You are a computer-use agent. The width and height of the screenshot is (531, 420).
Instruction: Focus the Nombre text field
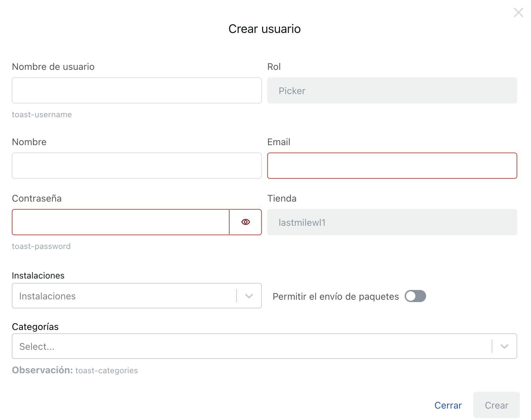pyautogui.click(x=137, y=166)
